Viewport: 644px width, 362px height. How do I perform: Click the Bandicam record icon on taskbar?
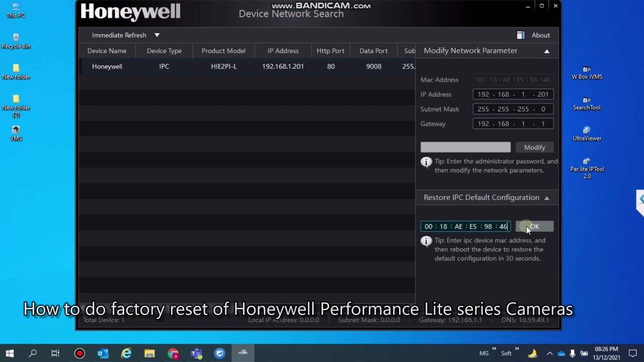(x=79, y=353)
